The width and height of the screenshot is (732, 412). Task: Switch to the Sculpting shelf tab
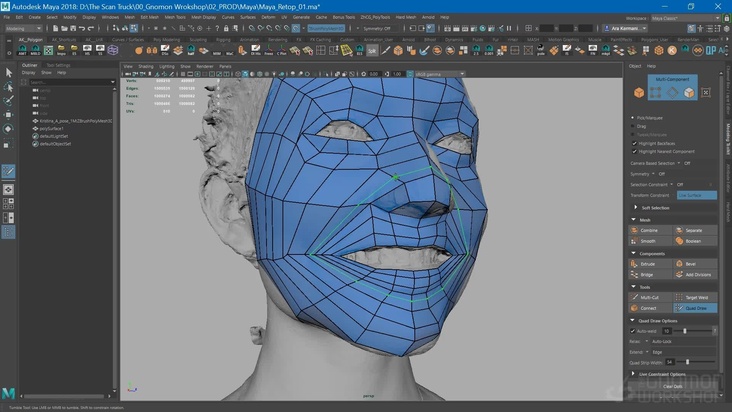click(198, 40)
